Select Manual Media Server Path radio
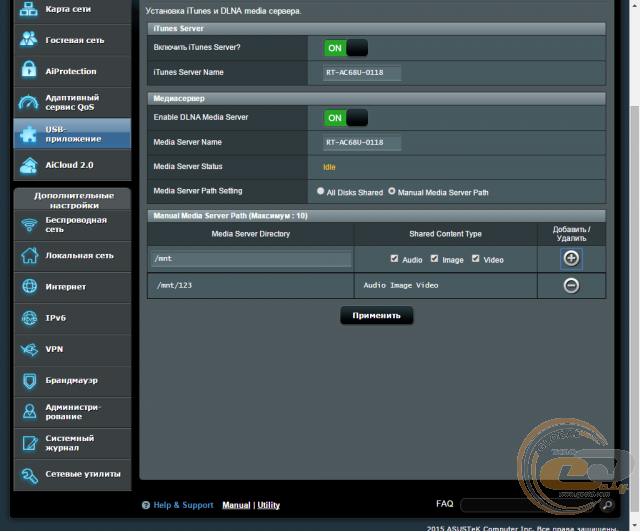 pos(392,191)
